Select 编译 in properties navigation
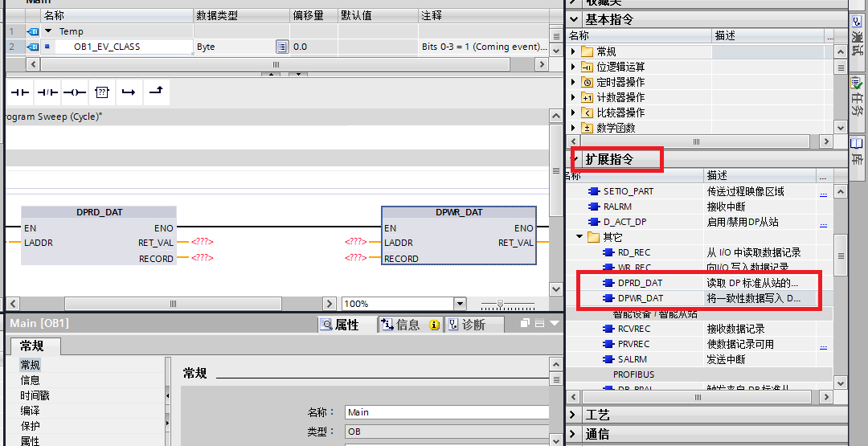The image size is (868, 446). pyautogui.click(x=30, y=411)
